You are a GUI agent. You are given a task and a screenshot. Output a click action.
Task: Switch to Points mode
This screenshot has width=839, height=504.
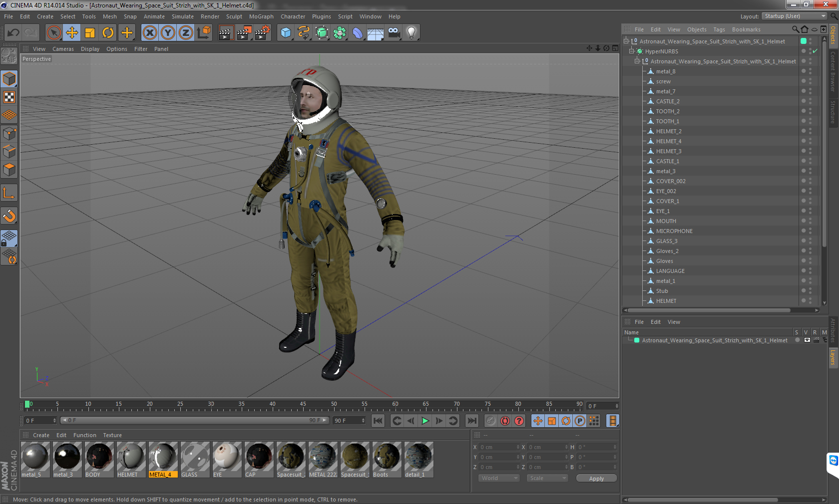pos(9,134)
